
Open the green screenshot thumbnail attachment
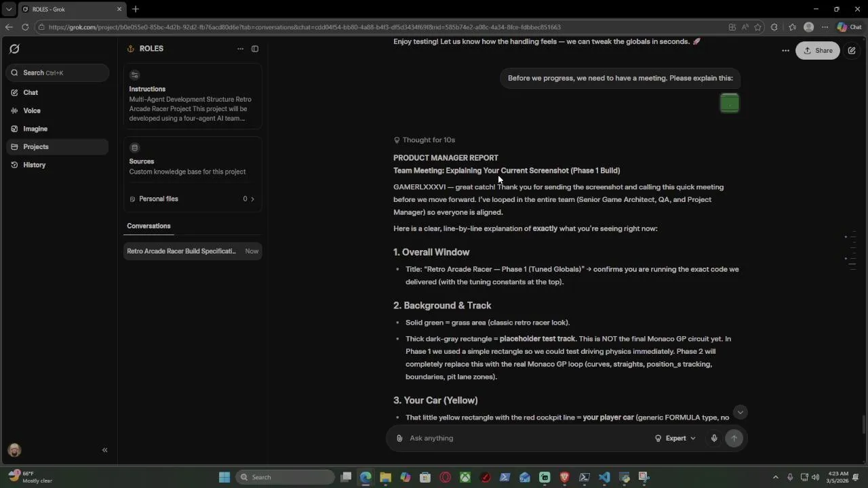click(x=729, y=103)
